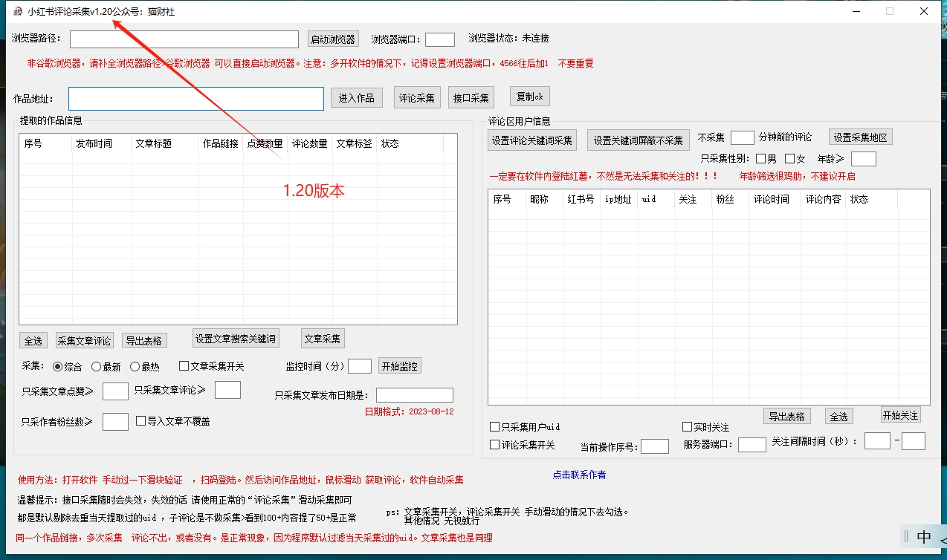The image size is (947, 560).
Task: Click the 开始关注 button
Action: click(x=899, y=416)
